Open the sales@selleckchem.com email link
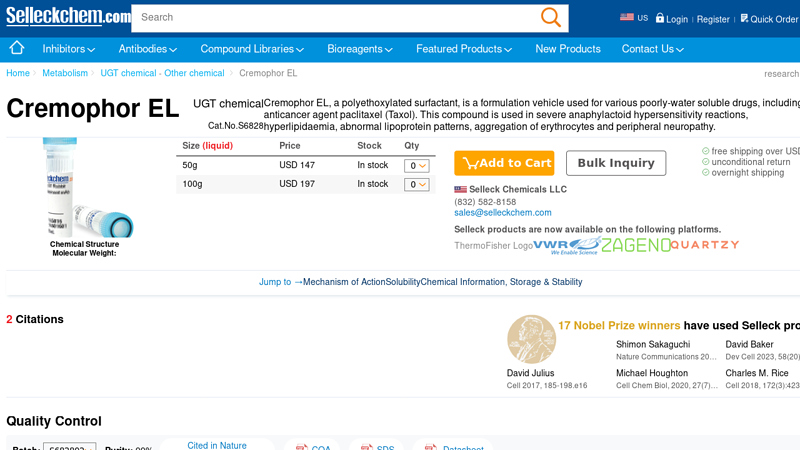The width and height of the screenshot is (800, 450). pyautogui.click(x=502, y=213)
